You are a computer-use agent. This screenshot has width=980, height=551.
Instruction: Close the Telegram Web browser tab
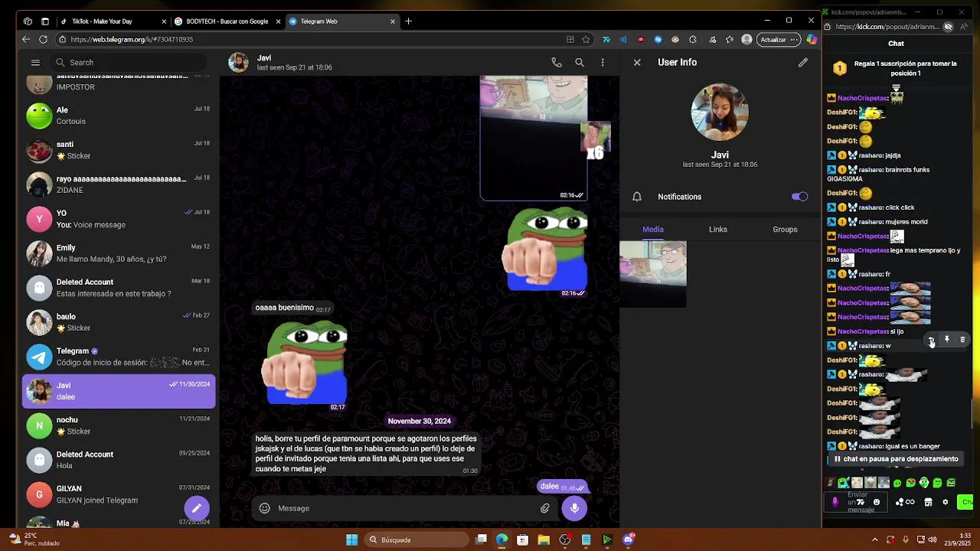[393, 21]
